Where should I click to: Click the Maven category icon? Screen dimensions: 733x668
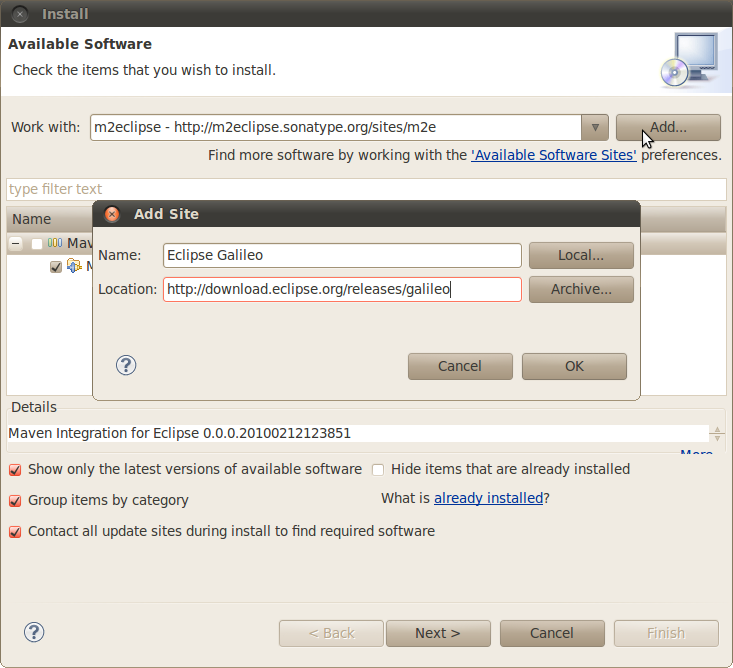[55, 243]
